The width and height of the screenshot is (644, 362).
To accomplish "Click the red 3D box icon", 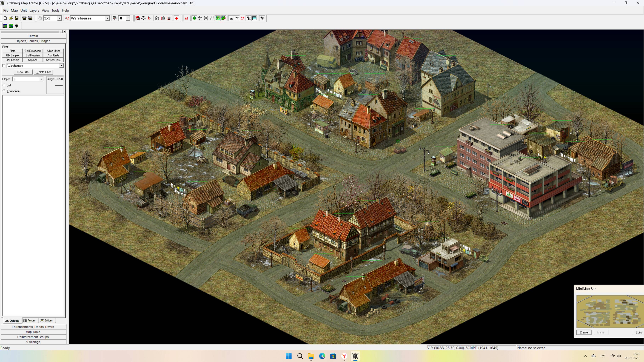I will (242, 18).
